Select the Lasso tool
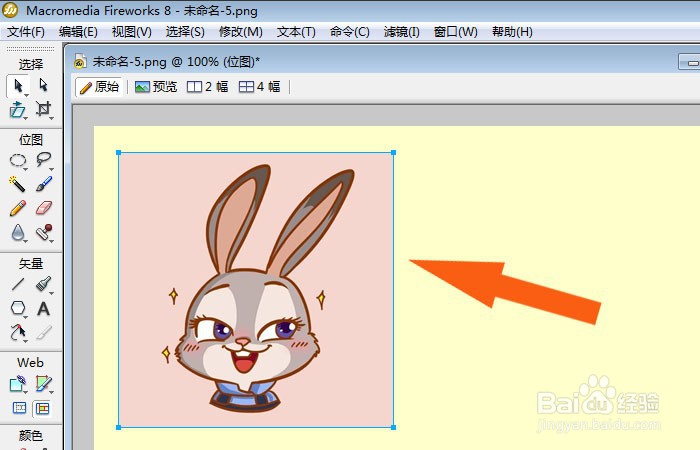Viewport: 700px width, 450px height. (44, 160)
